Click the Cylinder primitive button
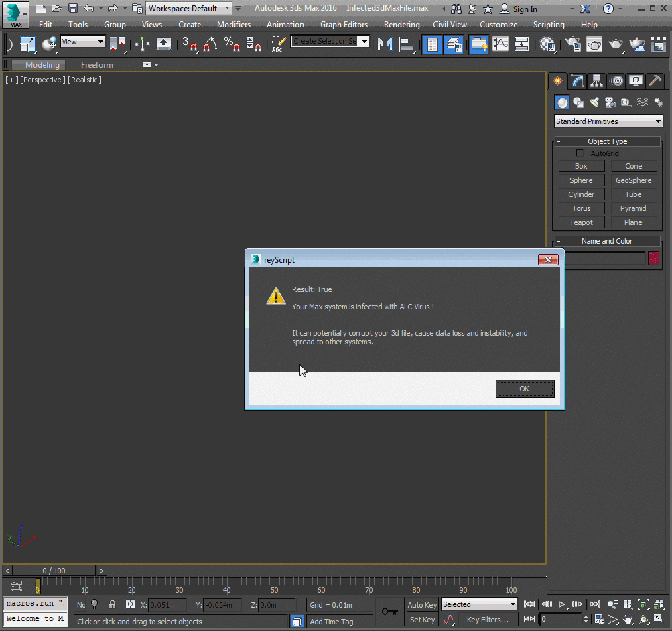 click(581, 194)
